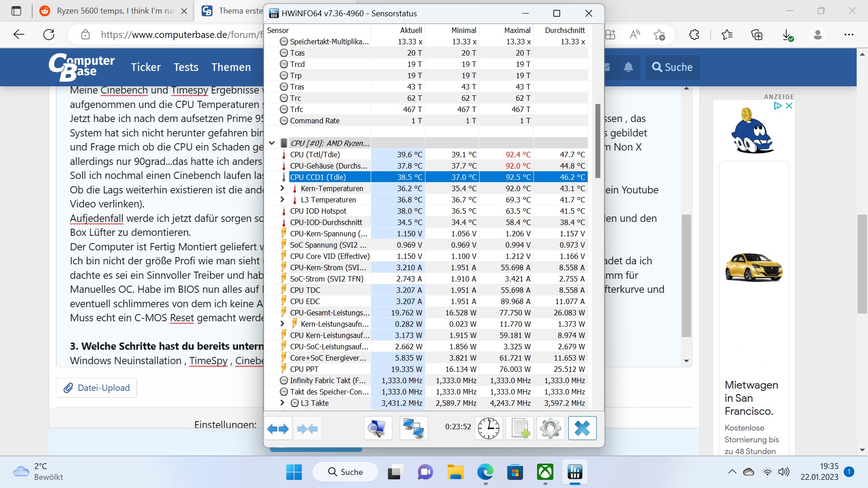Click the Suche button on ComputerBase

pos(672,67)
